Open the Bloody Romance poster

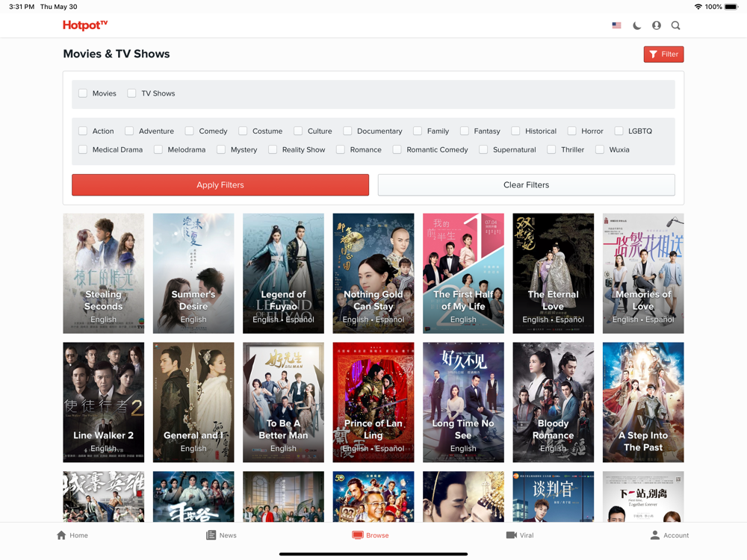click(x=553, y=402)
